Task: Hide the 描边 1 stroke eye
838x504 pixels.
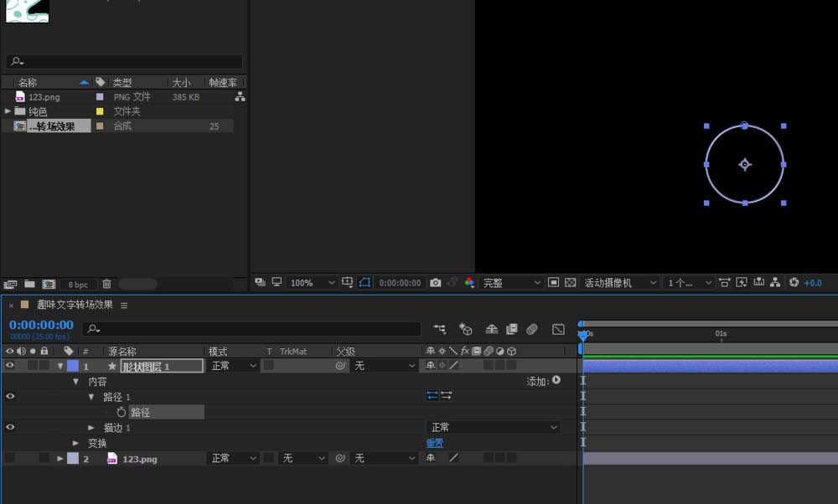Action: click(x=10, y=427)
